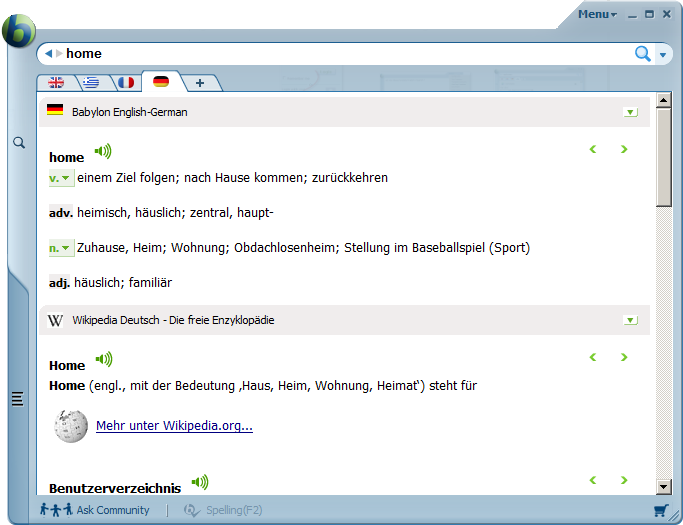Open the Menu dropdown
Screen dimensions: 683x525
point(597,14)
